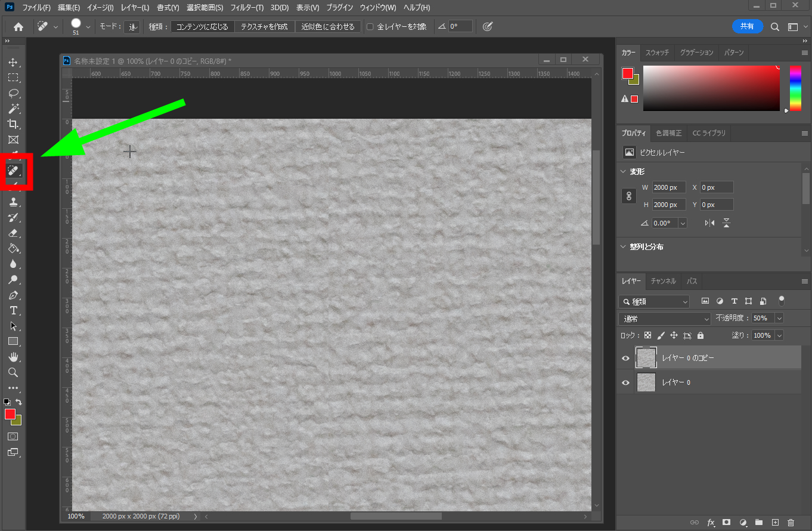The width and height of the screenshot is (812, 531).
Task: Switch to the チャンネル tab
Action: tap(663, 281)
